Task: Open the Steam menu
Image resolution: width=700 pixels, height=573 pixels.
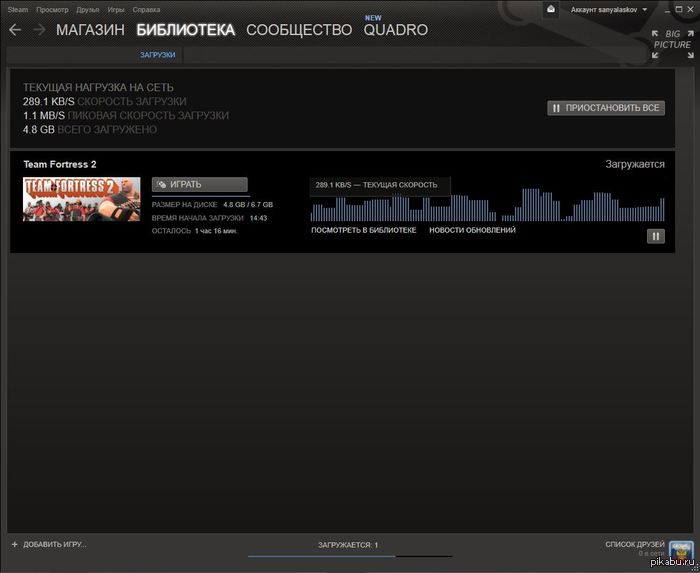Action: click(x=18, y=9)
